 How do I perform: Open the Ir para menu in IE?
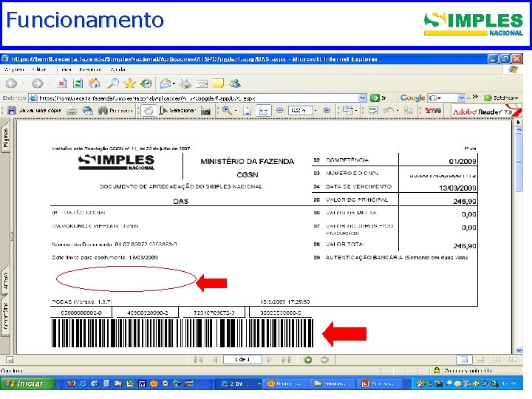pyautogui.click(x=64, y=69)
